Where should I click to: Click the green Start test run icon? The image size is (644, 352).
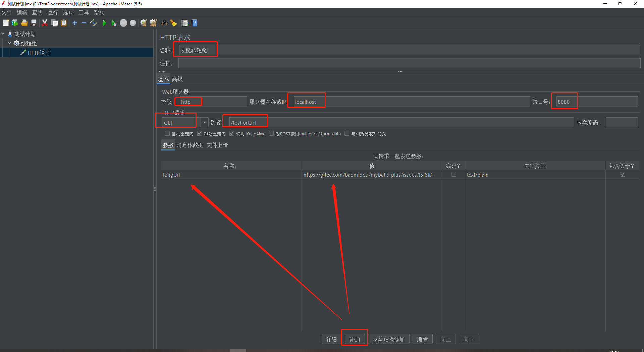tap(105, 23)
